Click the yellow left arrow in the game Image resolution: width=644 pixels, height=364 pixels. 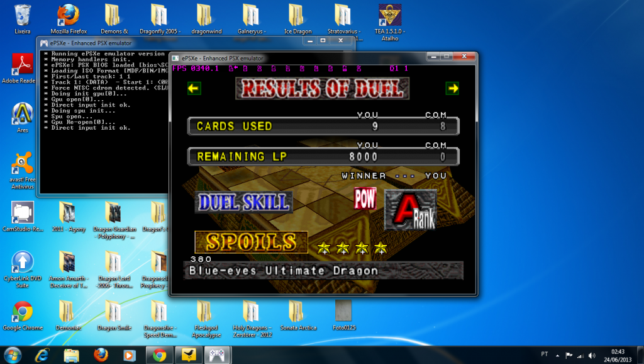194,88
